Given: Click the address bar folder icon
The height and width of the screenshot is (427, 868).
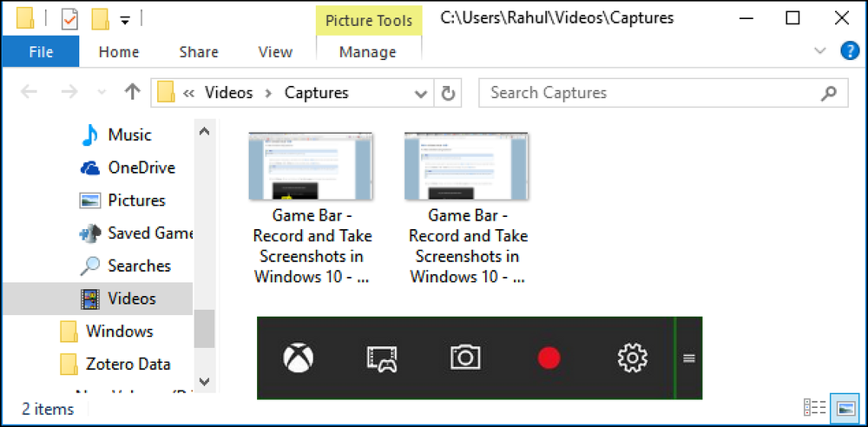Looking at the screenshot, I should (166, 92).
